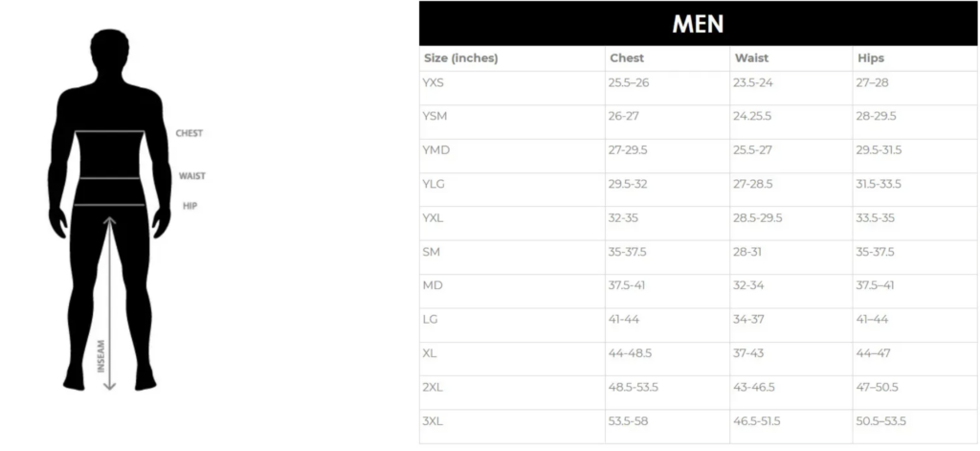Click the YSM chest value 26-27
Screen dimensions: 980x451
(624, 117)
